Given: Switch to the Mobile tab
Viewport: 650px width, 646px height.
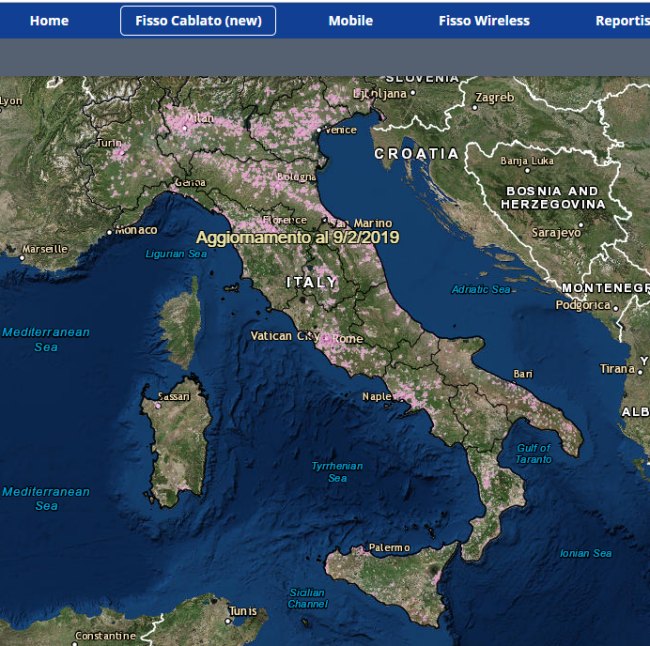Looking at the screenshot, I should (350, 20).
